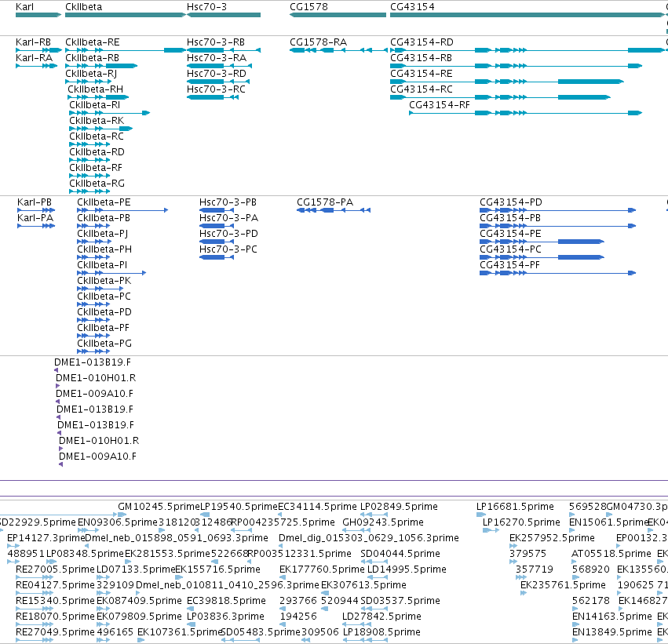Image resolution: width=668 pixels, height=644 pixels.
Task: Click protein CG43154-PE
Action: [x=510, y=234]
